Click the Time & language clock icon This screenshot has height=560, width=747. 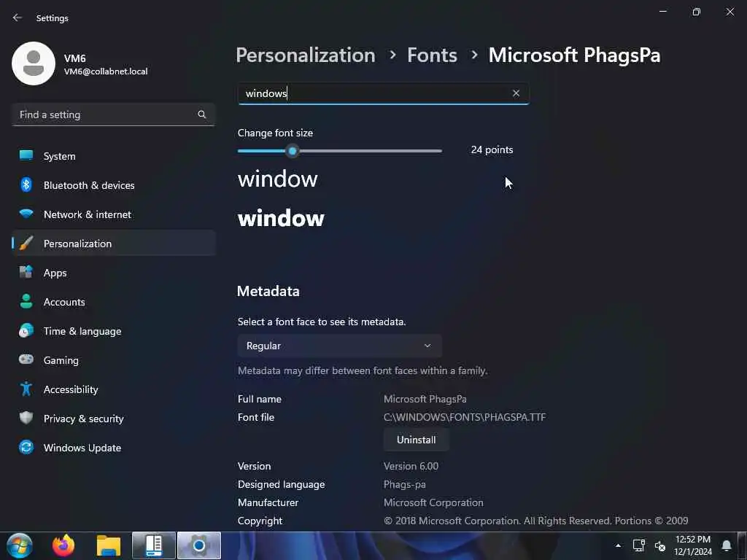26,330
